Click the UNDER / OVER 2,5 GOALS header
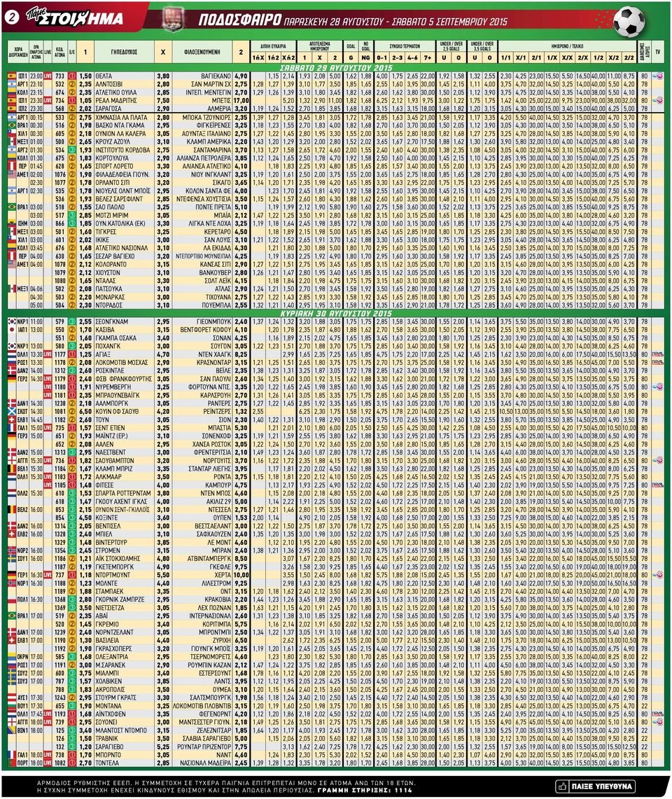This screenshot has width=672, height=799. click(x=451, y=46)
